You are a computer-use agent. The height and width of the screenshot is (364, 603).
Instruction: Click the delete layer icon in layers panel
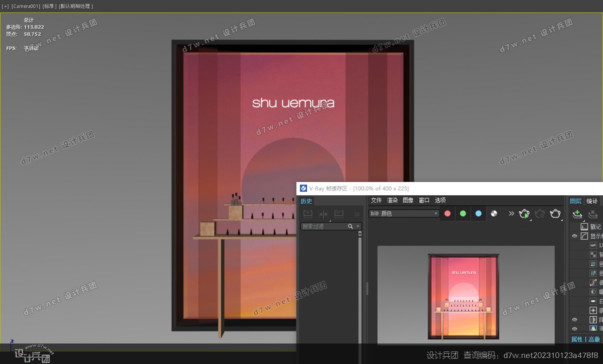[593, 214]
